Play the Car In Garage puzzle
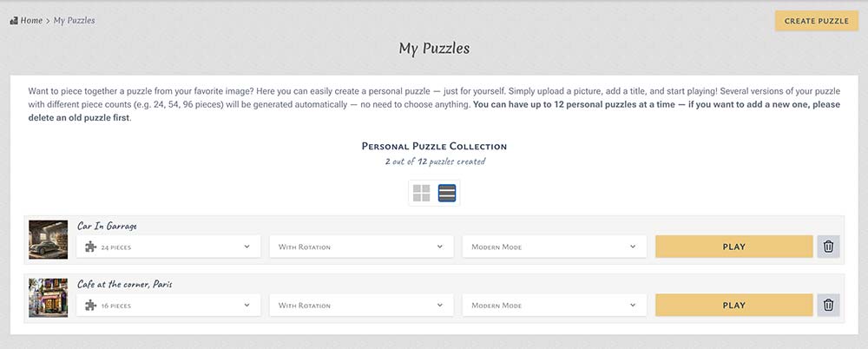 (733, 247)
